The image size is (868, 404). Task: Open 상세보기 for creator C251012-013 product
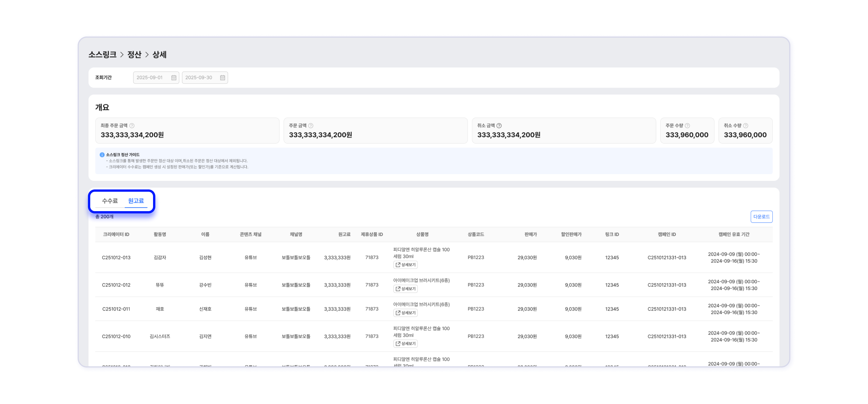(x=405, y=265)
